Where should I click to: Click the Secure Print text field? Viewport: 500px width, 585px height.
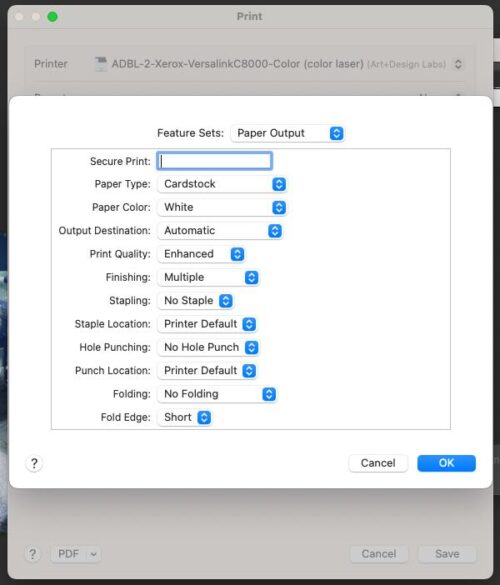pos(215,161)
